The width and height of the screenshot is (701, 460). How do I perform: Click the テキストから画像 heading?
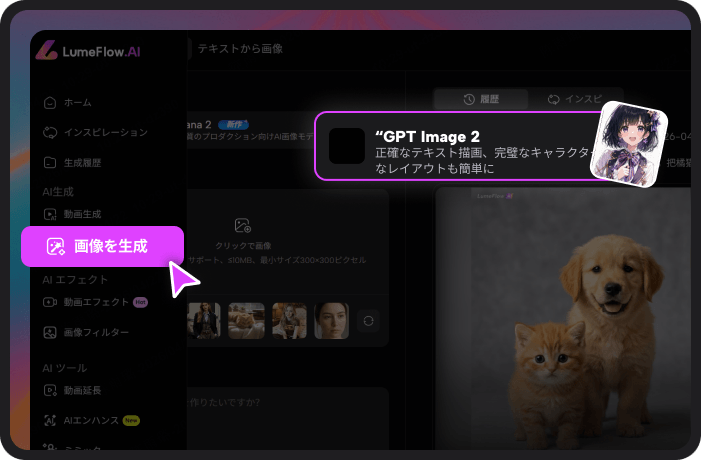[x=240, y=49]
